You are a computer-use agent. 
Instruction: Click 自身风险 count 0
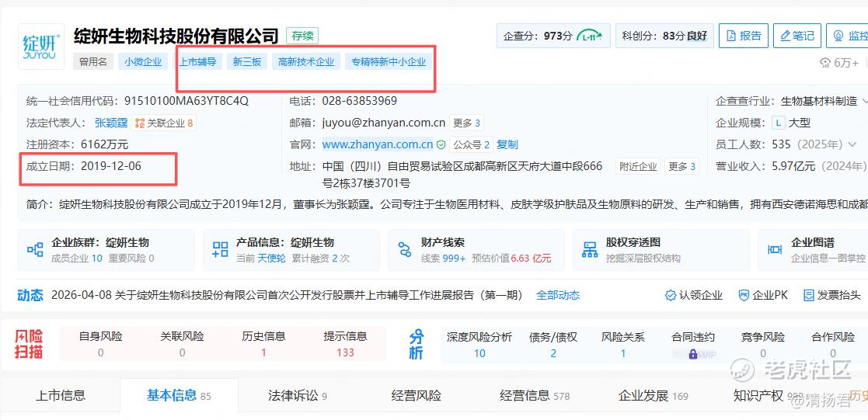(x=100, y=352)
